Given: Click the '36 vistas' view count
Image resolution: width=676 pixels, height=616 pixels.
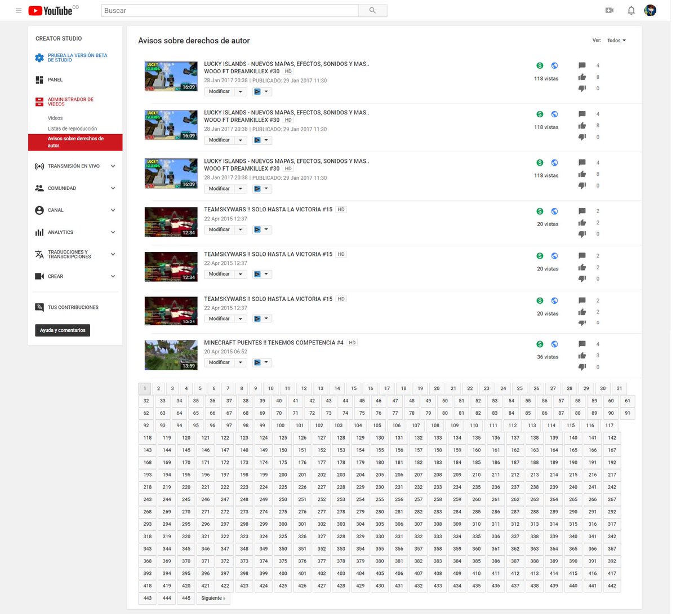Looking at the screenshot, I should [x=548, y=357].
